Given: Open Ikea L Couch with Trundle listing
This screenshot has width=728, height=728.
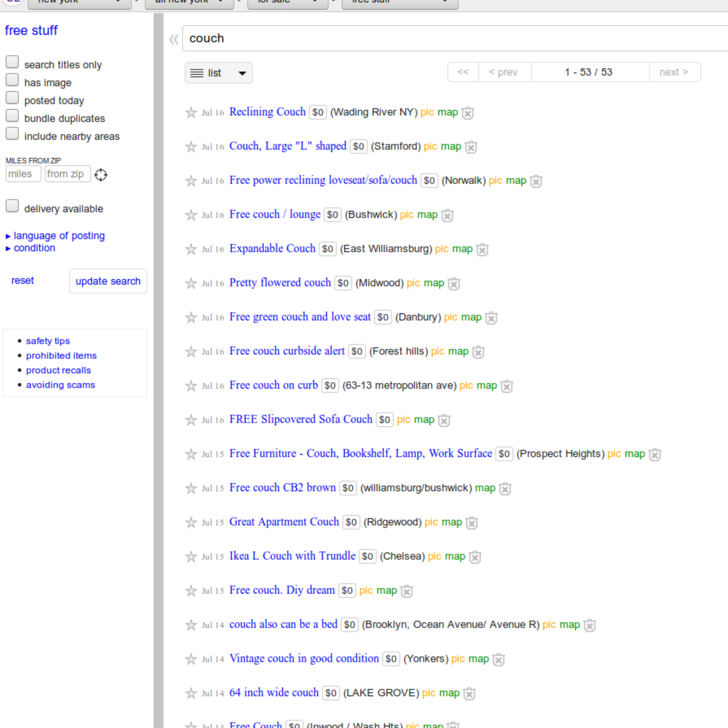Looking at the screenshot, I should pyautogui.click(x=292, y=556).
